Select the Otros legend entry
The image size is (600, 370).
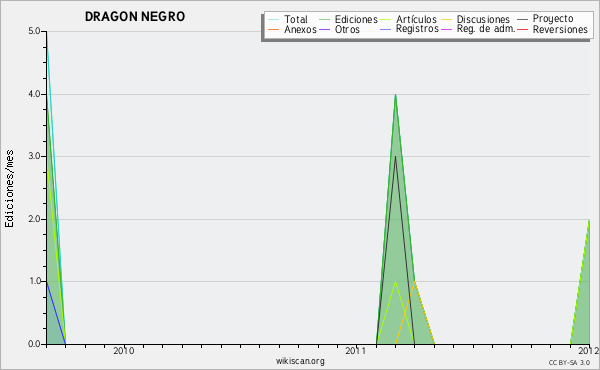click(347, 29)
